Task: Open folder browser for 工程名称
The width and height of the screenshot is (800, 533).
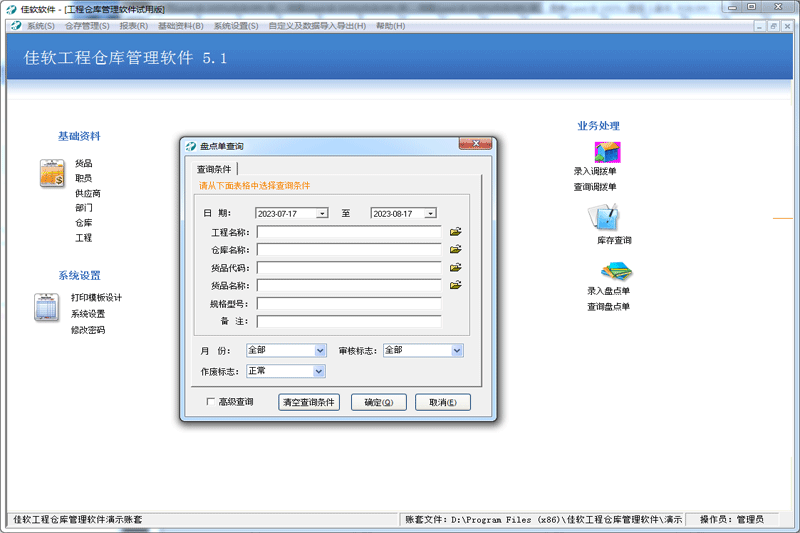Action: 456,232
